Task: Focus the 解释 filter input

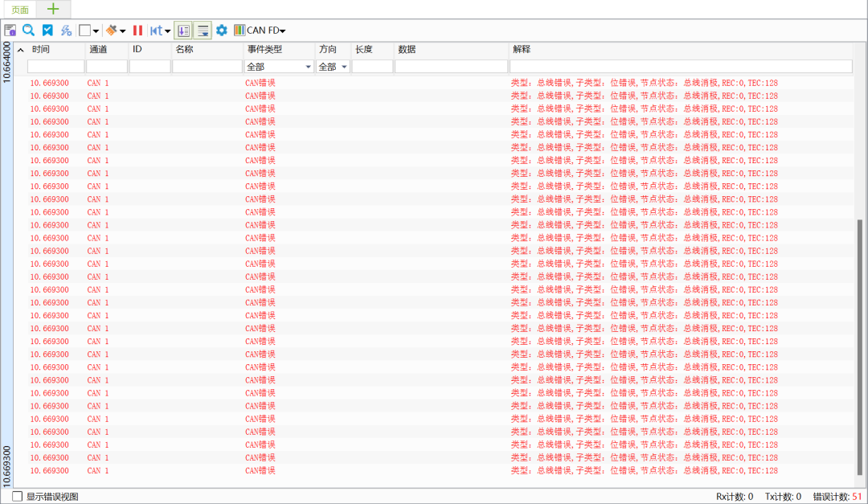Action: (x=681, y=67)
